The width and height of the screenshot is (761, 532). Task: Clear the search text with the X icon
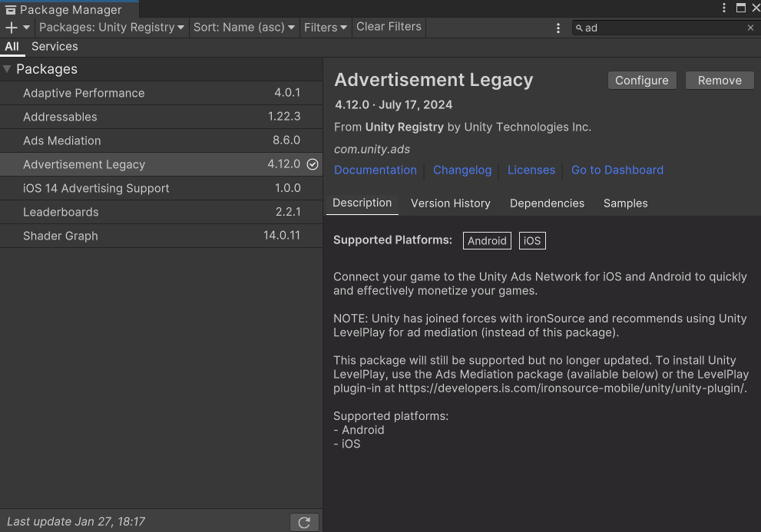pyautogui.click(x=750, y=28)
